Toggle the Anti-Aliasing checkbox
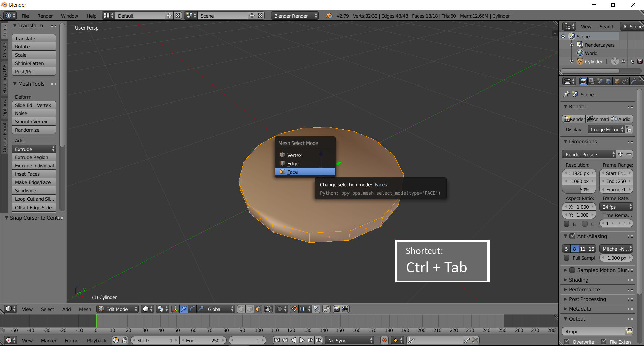Viewport: 644px width, 346px height. click(x=572, y=236)
